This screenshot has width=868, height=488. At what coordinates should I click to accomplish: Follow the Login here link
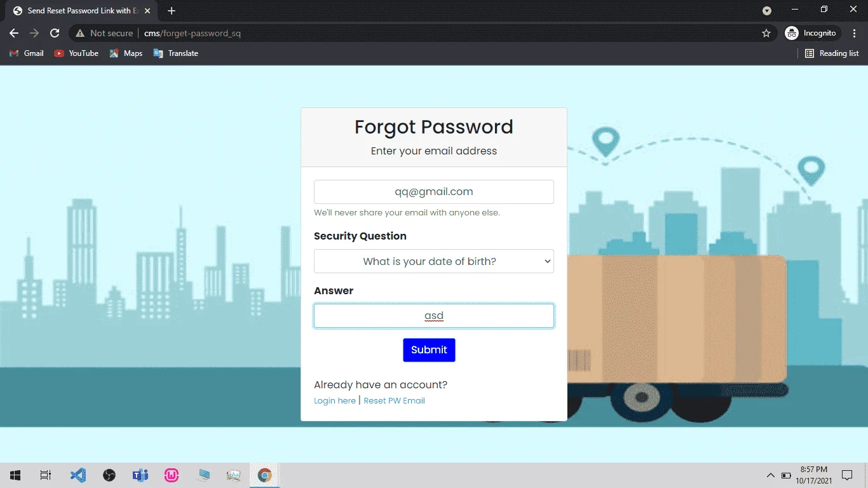(335, 401)
